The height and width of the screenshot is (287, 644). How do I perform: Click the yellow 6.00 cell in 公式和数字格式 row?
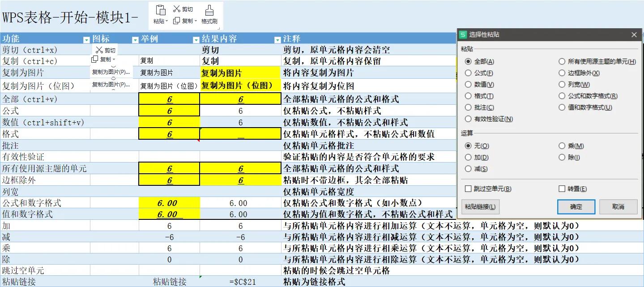169,203
